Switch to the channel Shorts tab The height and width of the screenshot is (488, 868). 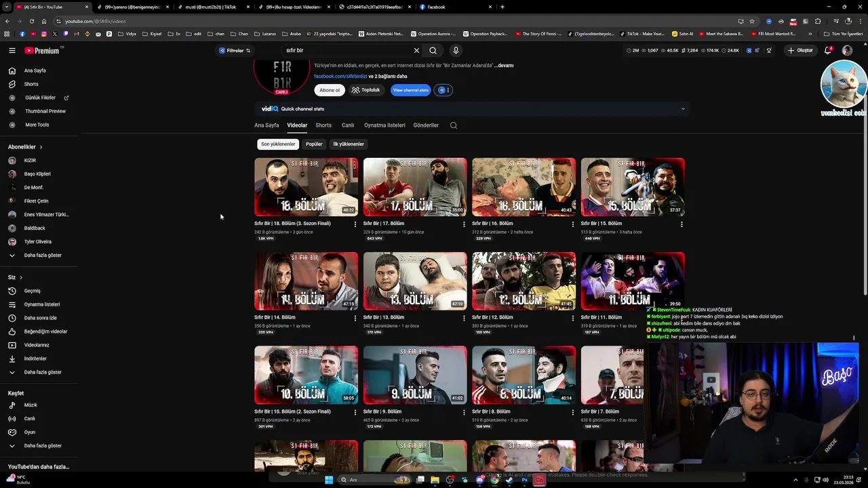[x=323, y=125]
